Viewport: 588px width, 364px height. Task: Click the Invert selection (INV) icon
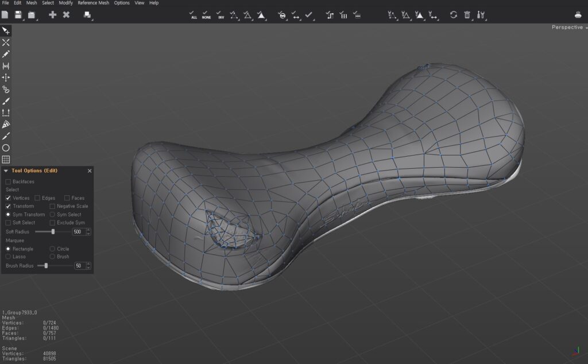click(220, 15)
